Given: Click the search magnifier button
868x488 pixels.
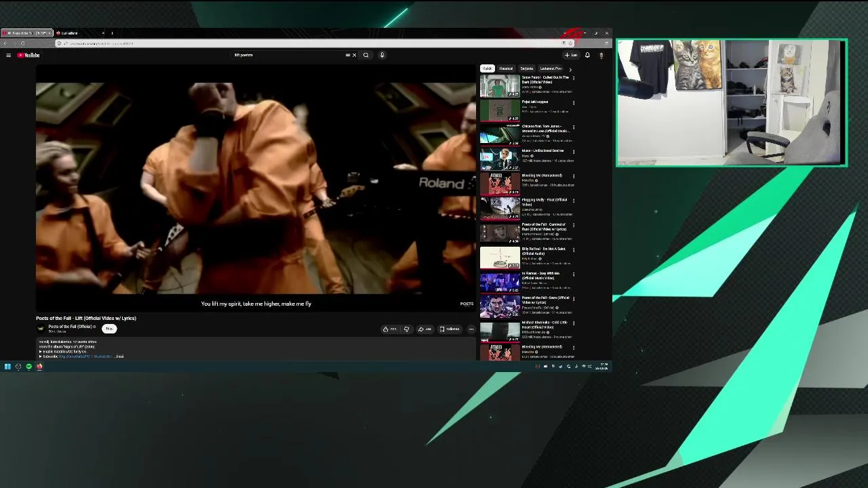Looking at the screenshot, I should point(366,55).
